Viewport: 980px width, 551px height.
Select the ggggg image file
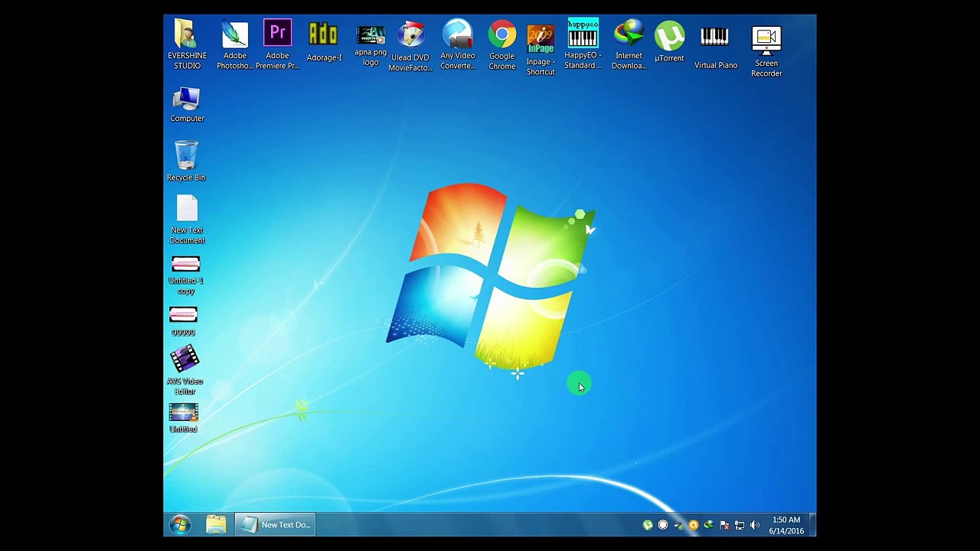click(x=183, y=321)
